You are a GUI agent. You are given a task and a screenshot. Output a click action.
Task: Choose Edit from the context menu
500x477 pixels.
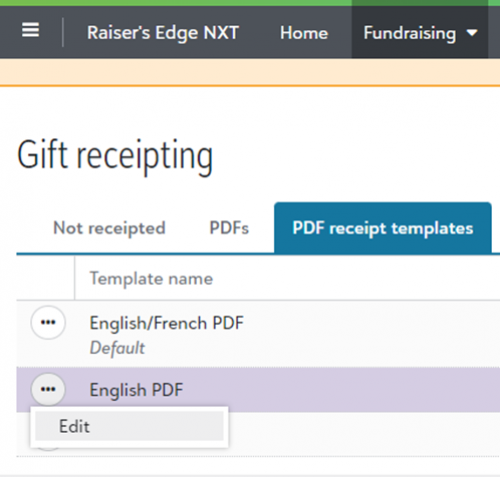pyautogui.click(x=129, y=426)
